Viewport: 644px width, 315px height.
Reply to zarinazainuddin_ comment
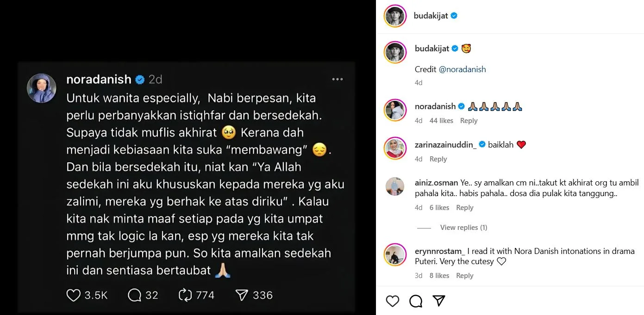(x=438, y=159)
